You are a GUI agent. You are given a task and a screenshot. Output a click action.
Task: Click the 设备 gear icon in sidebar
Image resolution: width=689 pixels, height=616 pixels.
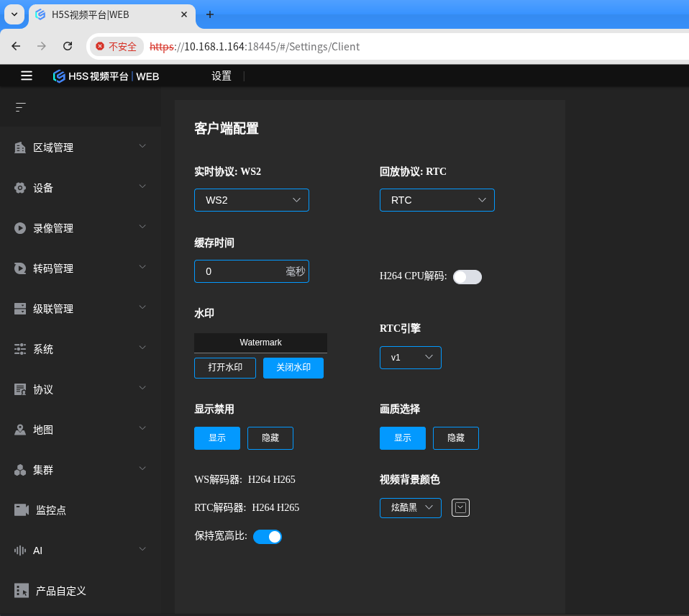click(x=20, y=188)
